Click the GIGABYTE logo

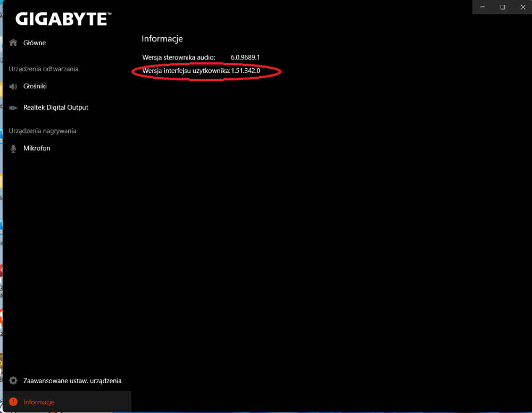coord(63,19)
